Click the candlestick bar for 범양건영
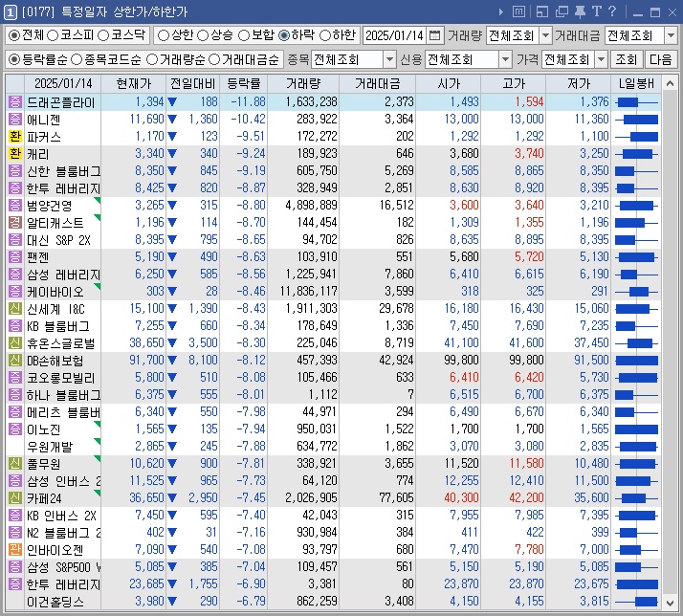This screenshot has height=616, width=683. click(636, 206)
